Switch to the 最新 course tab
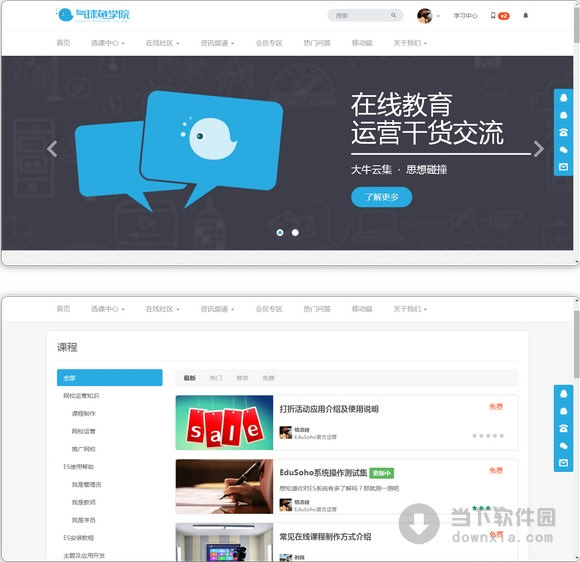580x562 pixels. pyautogui.click(x=190, y=378)
